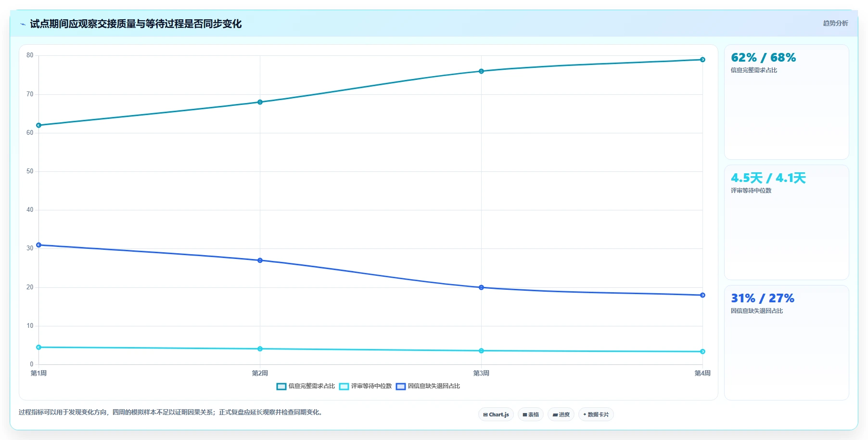Image resolution: width=868 pixels, height=440 pixels.
Task: Click the teal data point at 第2周 (68)
Action: (260, 102)
